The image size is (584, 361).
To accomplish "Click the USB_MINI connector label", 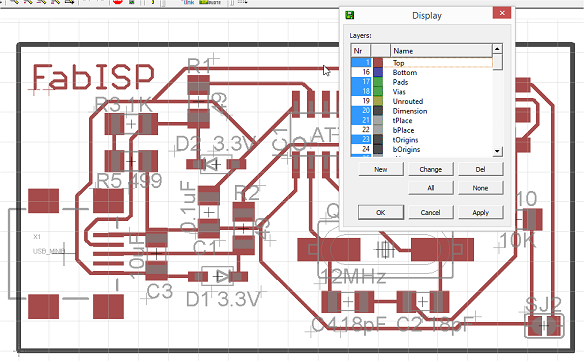I will 49,251.
